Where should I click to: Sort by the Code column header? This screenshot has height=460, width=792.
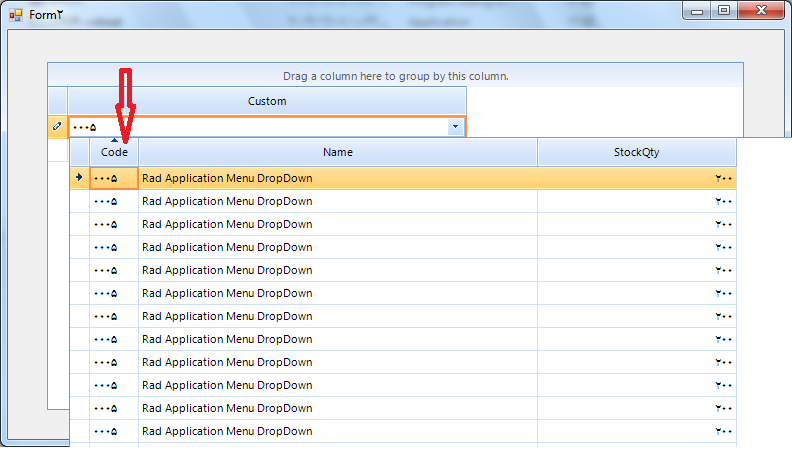tap(114, 152)
